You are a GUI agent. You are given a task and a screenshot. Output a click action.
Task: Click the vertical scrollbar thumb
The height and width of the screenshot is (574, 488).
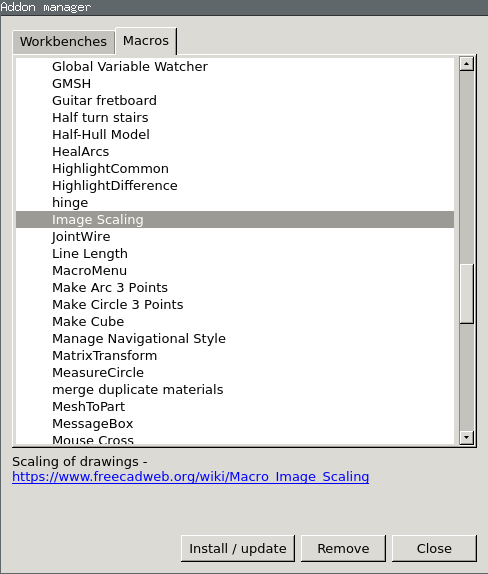(466, 294)
